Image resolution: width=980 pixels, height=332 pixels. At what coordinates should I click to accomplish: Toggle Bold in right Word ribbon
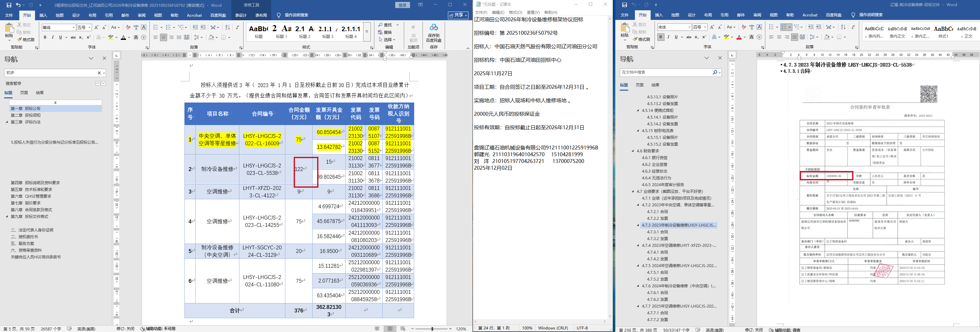[660, 37]
